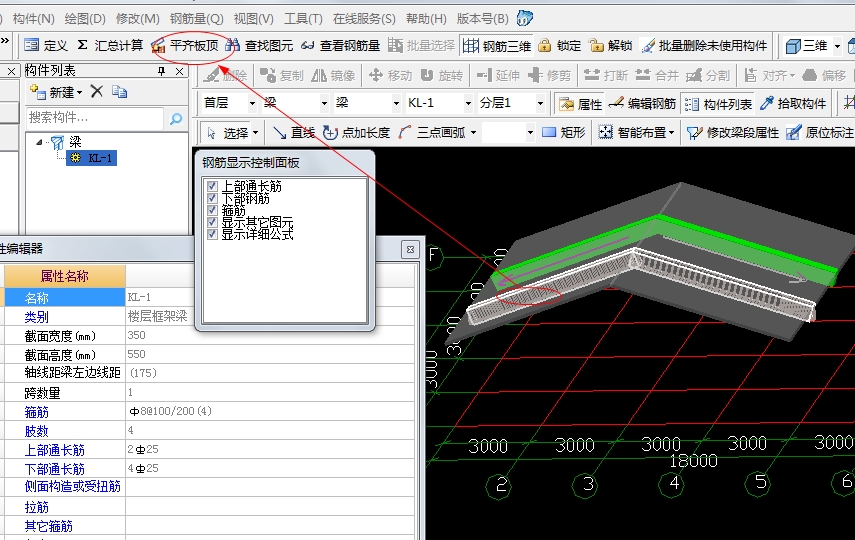Click the copy component icon in 构件列表

pos(119,92)
